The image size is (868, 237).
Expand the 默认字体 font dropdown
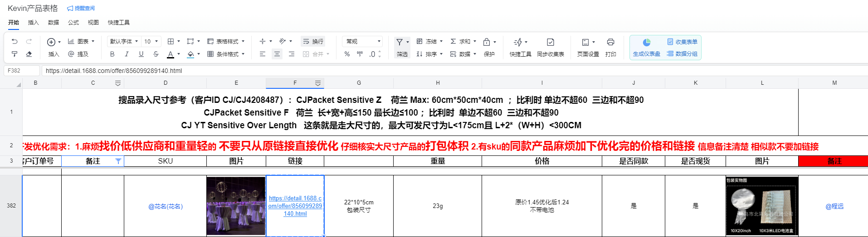[x=124, y=41]
